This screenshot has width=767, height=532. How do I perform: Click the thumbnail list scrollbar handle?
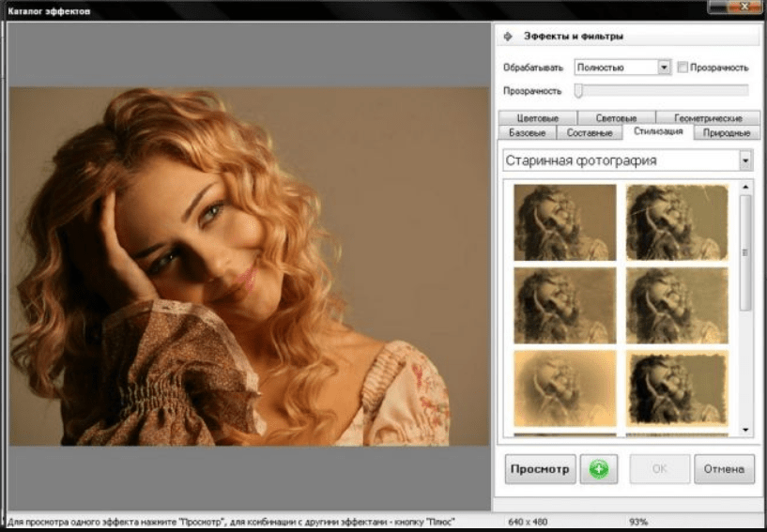(x=746, y=253)
